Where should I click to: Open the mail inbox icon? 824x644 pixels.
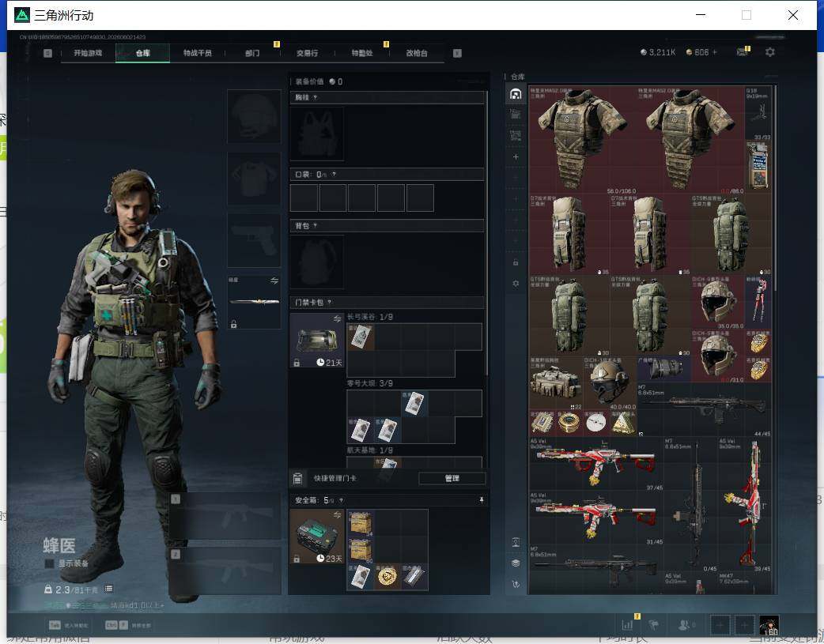pos(742,52)
